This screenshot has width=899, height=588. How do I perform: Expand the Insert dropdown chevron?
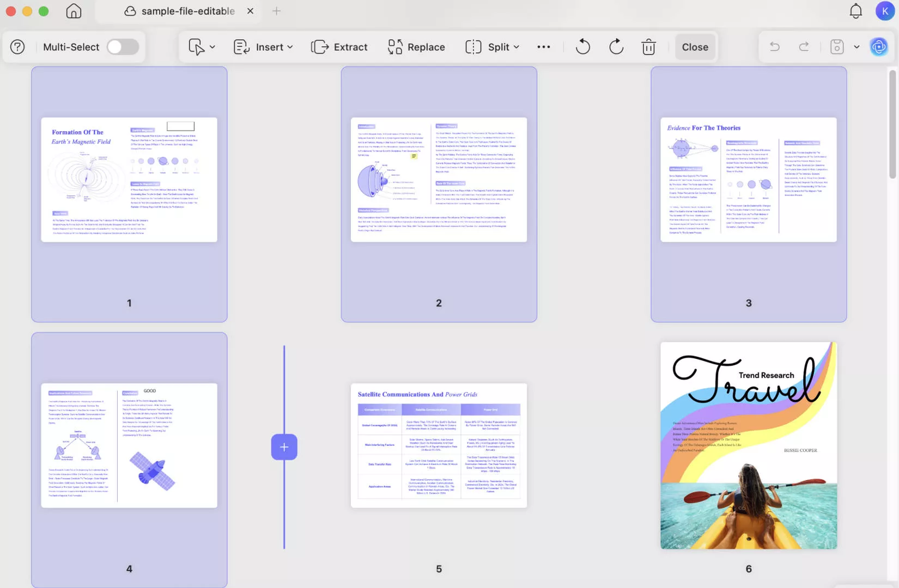coord(290,47)
